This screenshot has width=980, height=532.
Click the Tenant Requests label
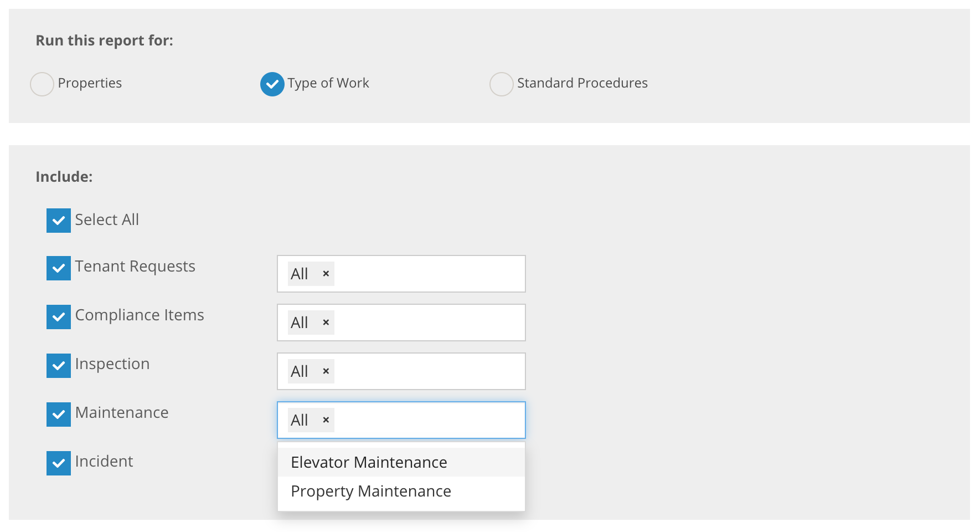(135, 267)
